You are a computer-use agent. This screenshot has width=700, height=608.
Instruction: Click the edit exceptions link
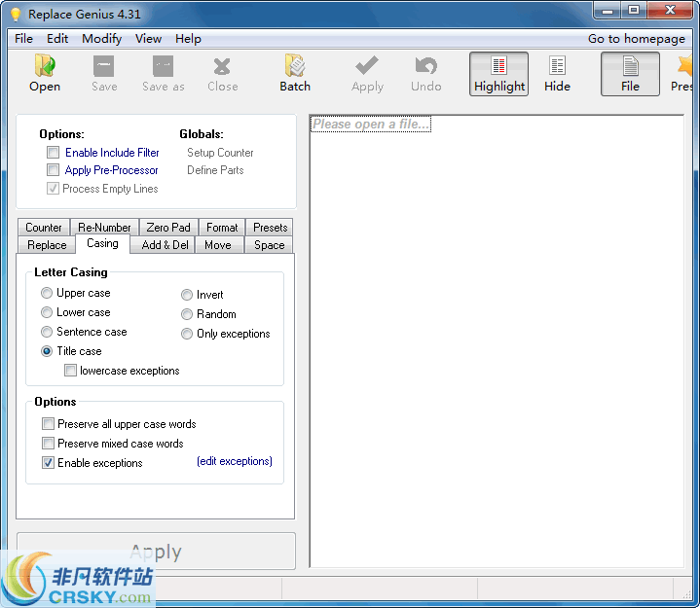coord(235,461)
